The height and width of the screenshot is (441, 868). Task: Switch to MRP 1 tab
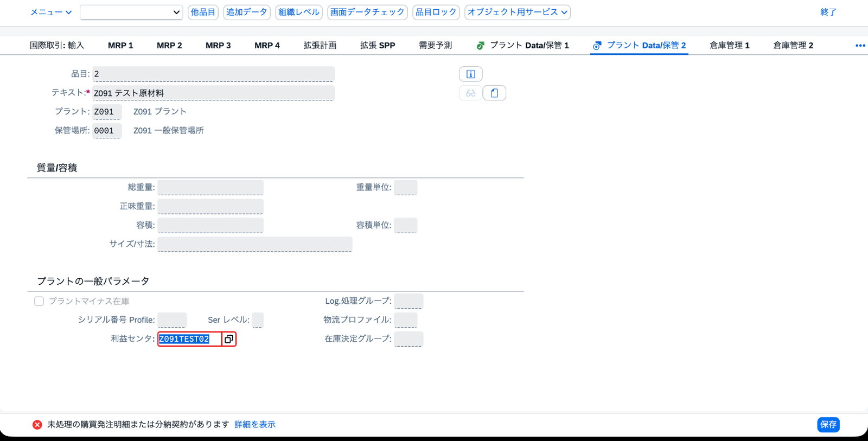(120, 46)
